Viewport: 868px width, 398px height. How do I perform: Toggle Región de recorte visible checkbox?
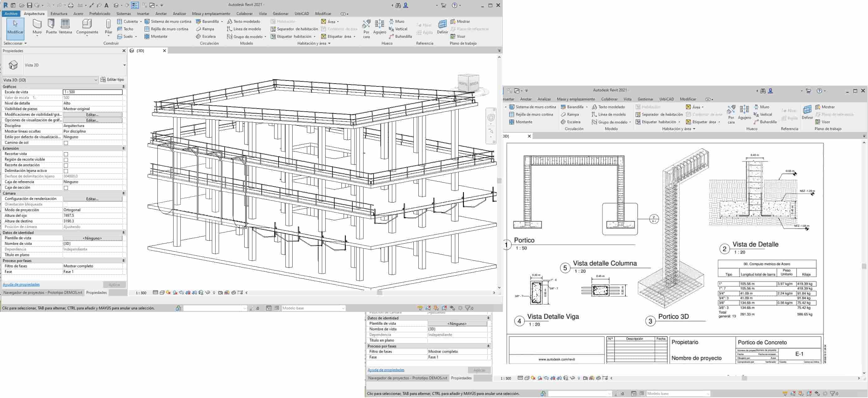[66, 159]
